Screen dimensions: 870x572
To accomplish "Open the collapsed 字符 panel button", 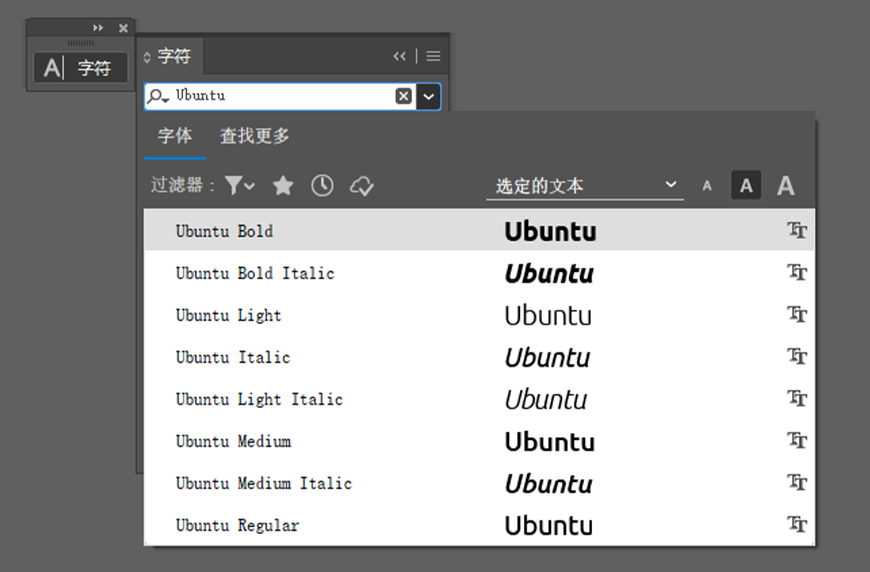I will pyautogui.click(x=80, y=68).
